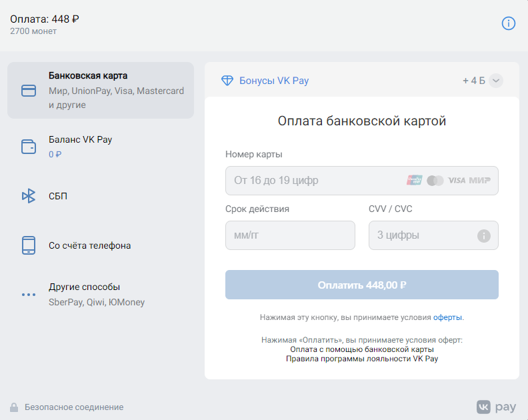The width and height of the screenshot is (528, 420).
Task: Click the mobile phone icon
Action: tap(29, 245)
